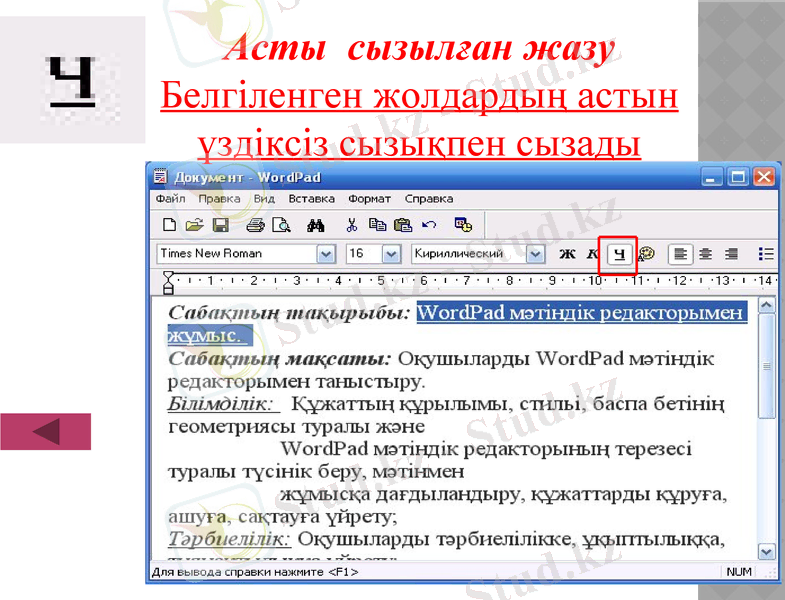Click the scrollbar down arrow
Screen dimensions: 785x600
click(766, 551)
